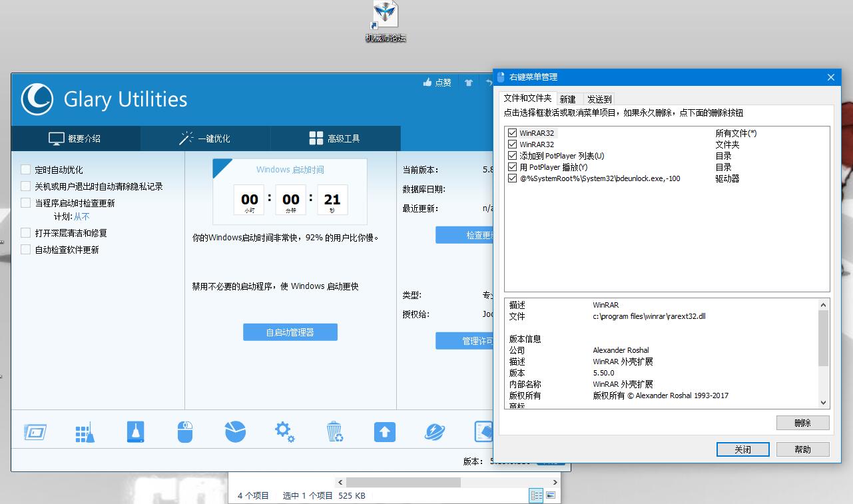Uncheck WinRAR32 entry for 所有文件(*)
The height and width of the screenshot is (504, 853).
pos(512,133)
